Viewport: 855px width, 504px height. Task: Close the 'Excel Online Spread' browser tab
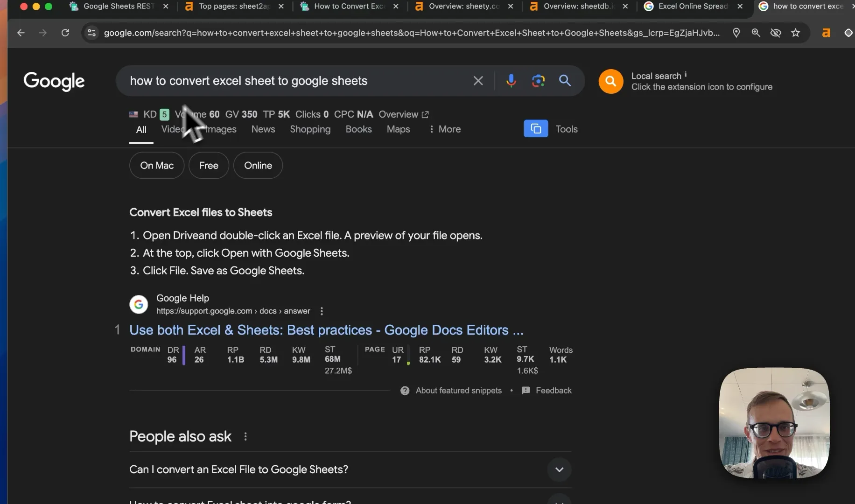(740, 6)
